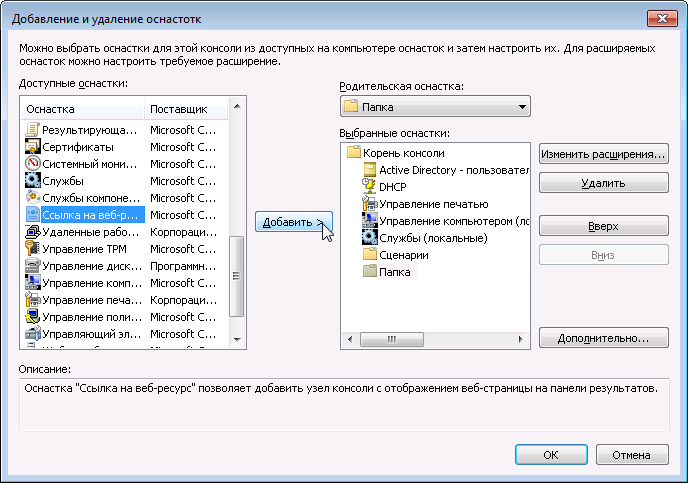Click the Службы компонентов icon

(x=33, y=198)
